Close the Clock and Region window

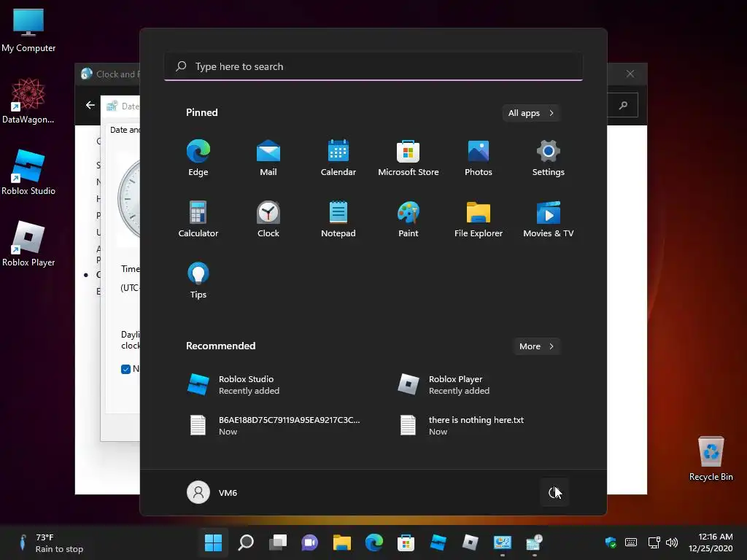click(x=630, y=74)
